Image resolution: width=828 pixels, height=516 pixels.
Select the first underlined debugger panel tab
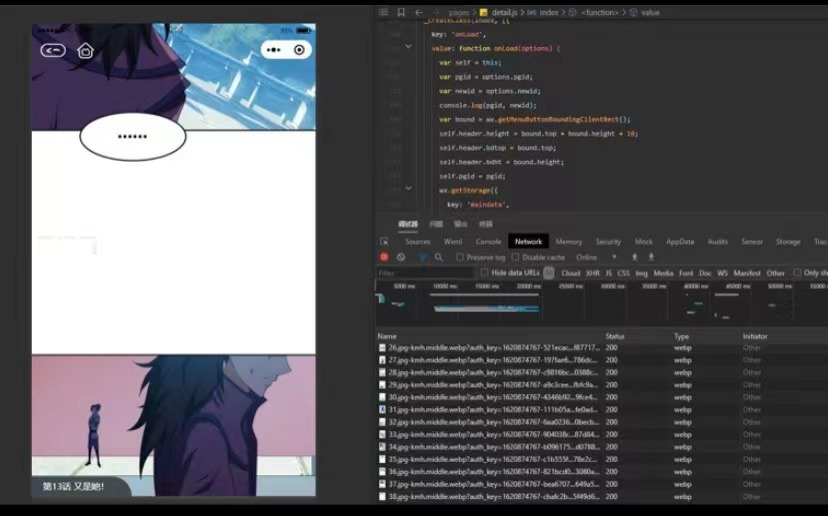[408, 224]
